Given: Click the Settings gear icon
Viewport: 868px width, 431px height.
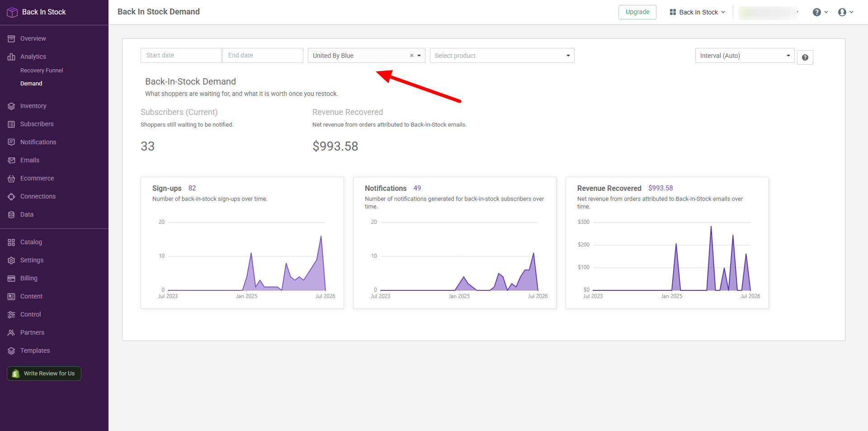Looking at the screenshot, I should (x=11, y=260).
